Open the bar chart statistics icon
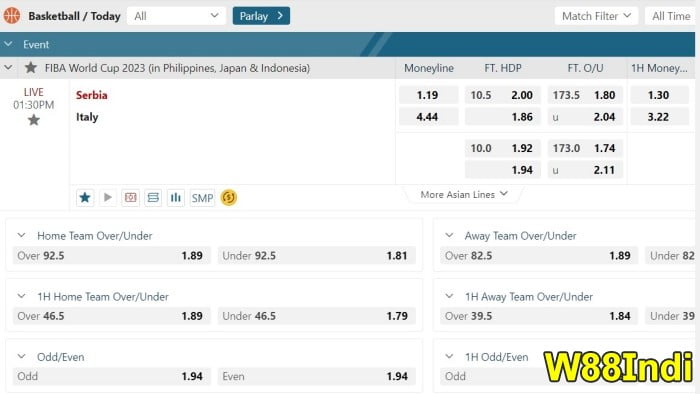This screenshot has height=394, width=700. click(176, 198)
